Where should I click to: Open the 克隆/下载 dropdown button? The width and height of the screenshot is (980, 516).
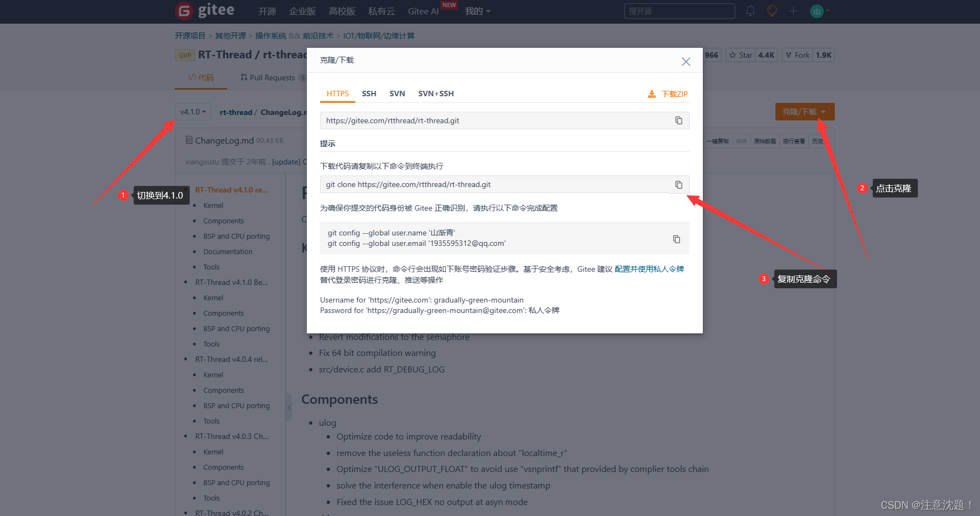805,112
